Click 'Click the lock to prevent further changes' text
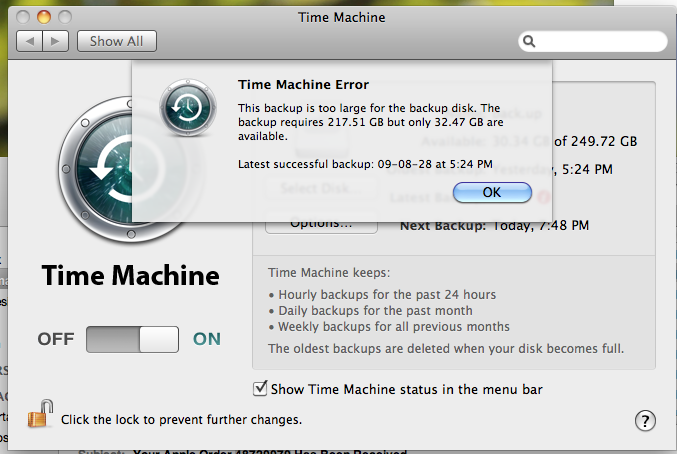Screen dimensions: 677x454 coord(181,419)
